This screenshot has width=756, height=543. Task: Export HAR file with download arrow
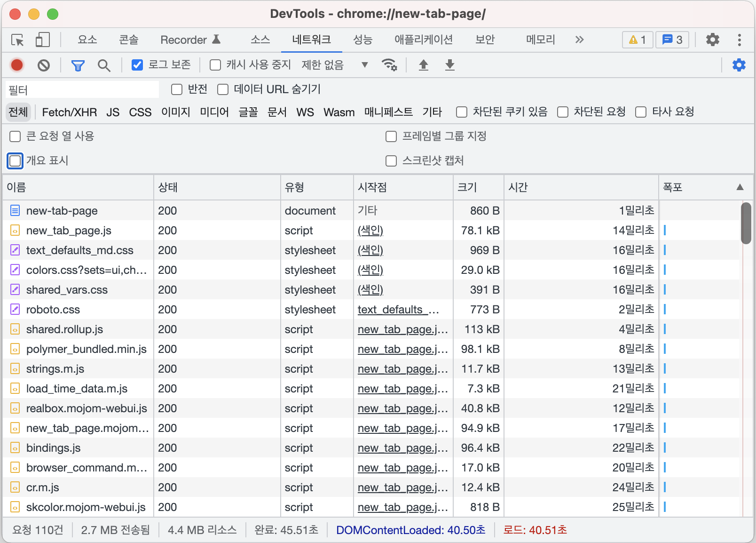click(450, 65)
